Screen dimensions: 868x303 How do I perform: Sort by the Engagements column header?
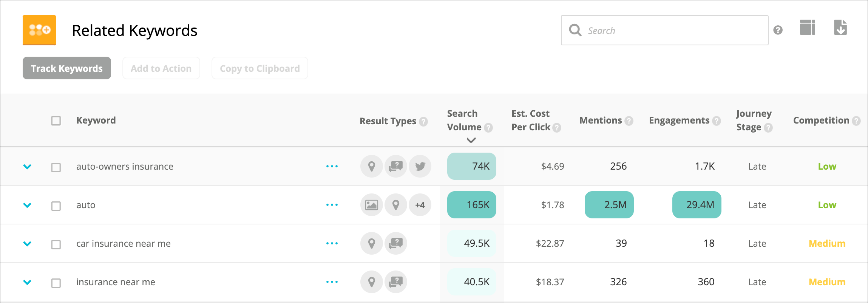point(679,121)
